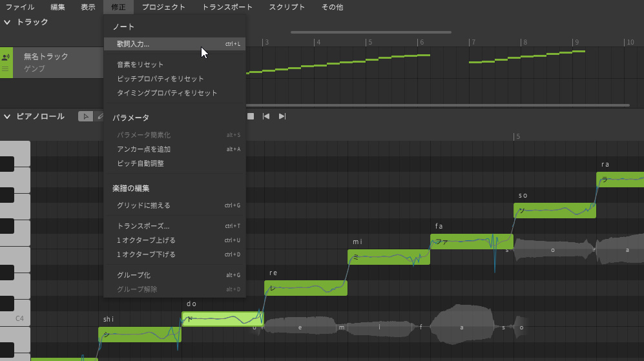This screenshot has height=361, width=644.
Task: Select グリッドに揃える menu entry
Action: (174, 205)
